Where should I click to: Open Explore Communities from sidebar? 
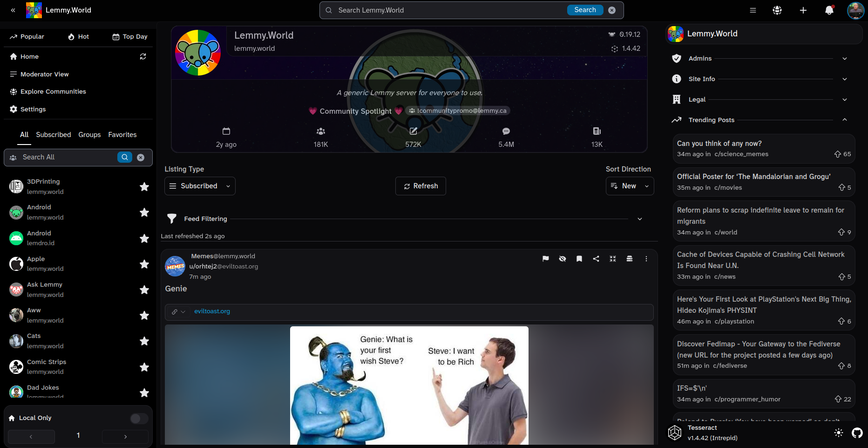pos(53,92)
